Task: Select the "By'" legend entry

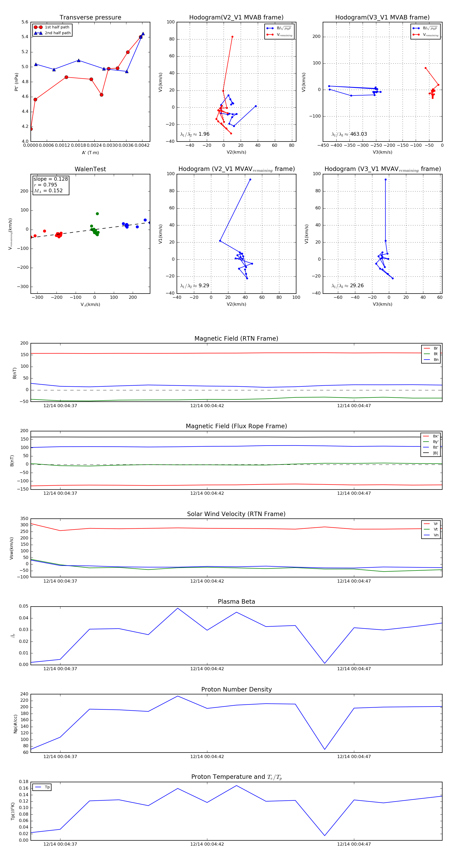Action: pyautogui.click(x=431, y=442)
